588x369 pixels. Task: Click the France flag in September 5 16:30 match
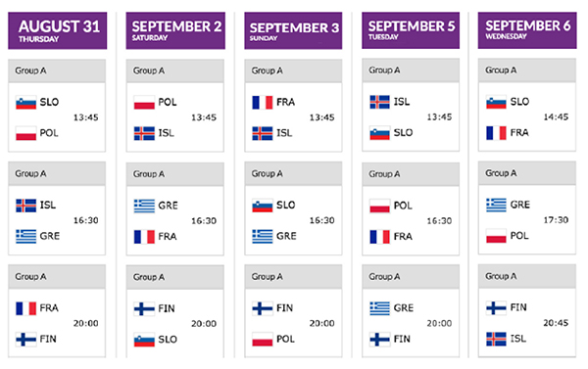(x=379, y=237)
